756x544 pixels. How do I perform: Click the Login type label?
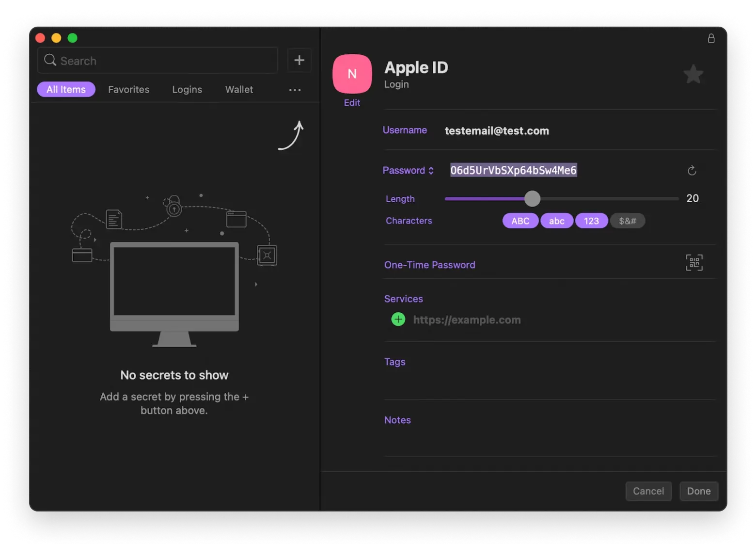click(396, 84)
